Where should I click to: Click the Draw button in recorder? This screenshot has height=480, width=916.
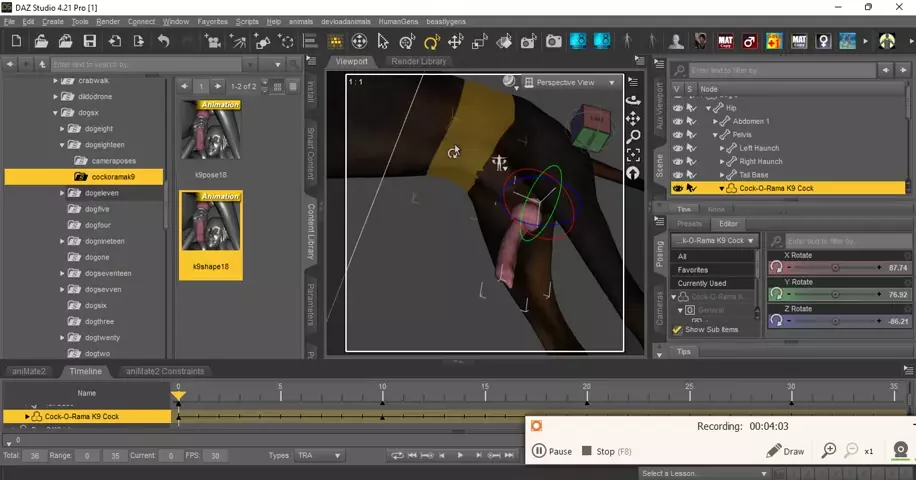pyautogui.click(x=785, y=451)
